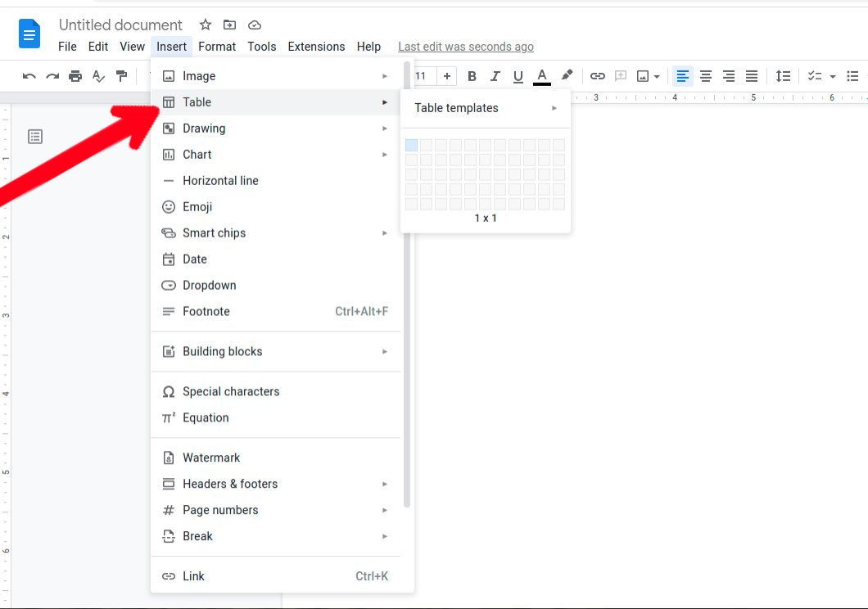The height and width of the screenshot is (609, 868).
Task: Select the Paint format tool
Action: click(121, 75)
